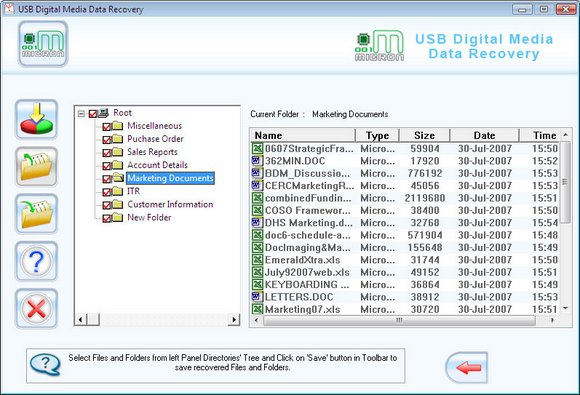Screen dimensions: 580x395
Task: Select the LETTERS.DOC file row
Action: pos(405,297)
